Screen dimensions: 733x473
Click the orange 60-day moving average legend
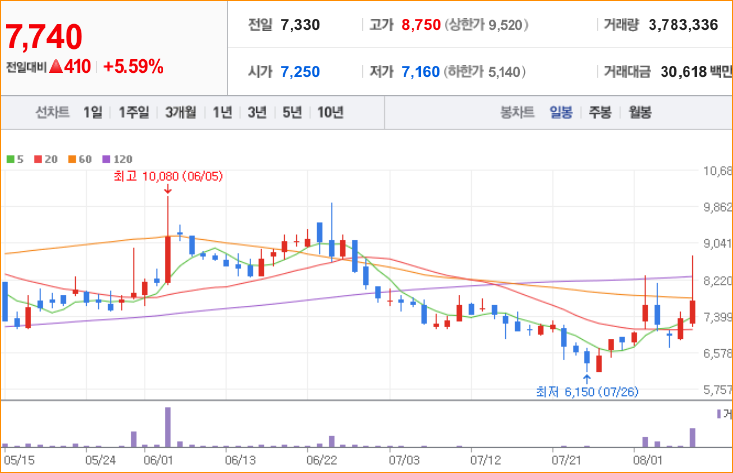80,159
